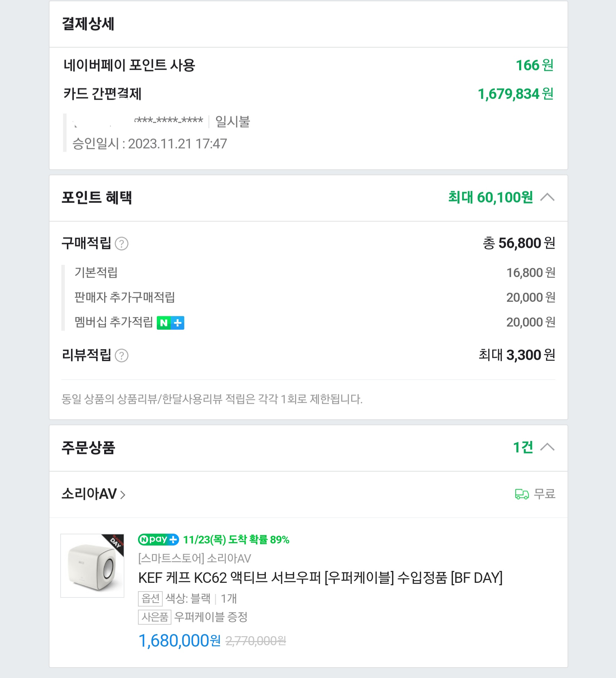This screenshot has height=678, width=616.
Task: Collapse the 포인트 혜택 section chevron
Action: (x=547, y=197)
